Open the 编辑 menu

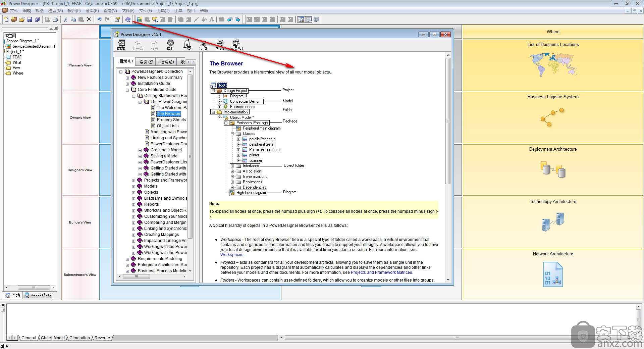[x=27, y=11]
